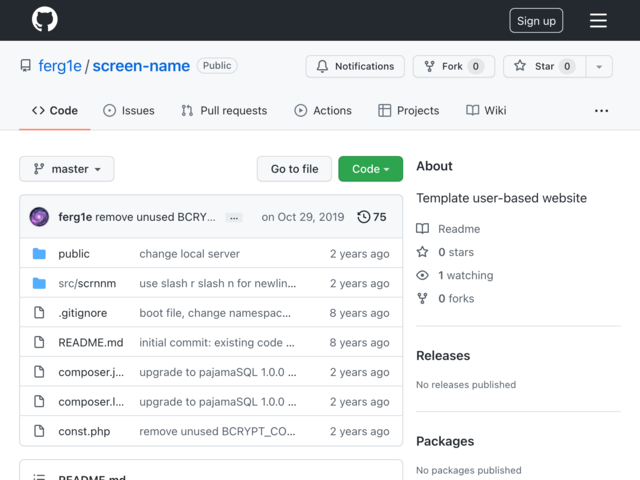The height and width of the screenshot is (480, 640).
Task: Click the Go to file button
Action: click(x=294, y=169)
